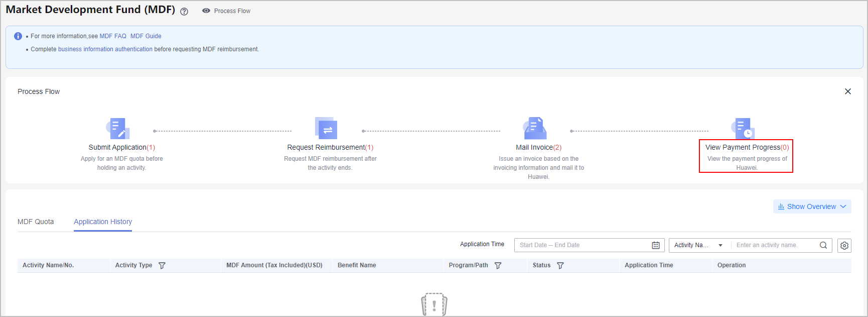Select the Application History tab

103,222
